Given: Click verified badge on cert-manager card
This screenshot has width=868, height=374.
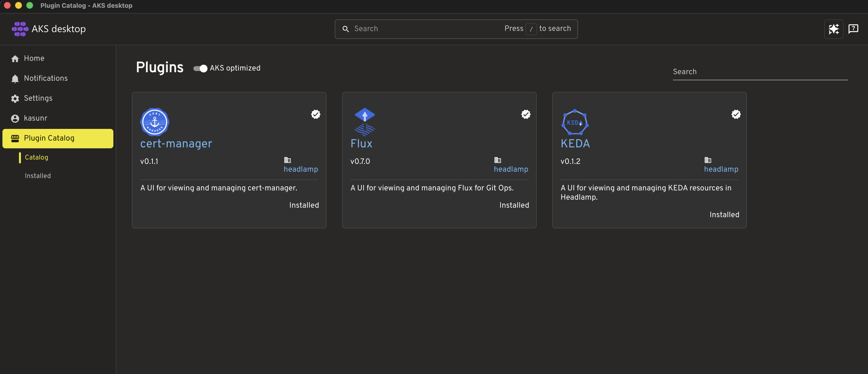Looking at the screenshot, I should tap(316, 114).
